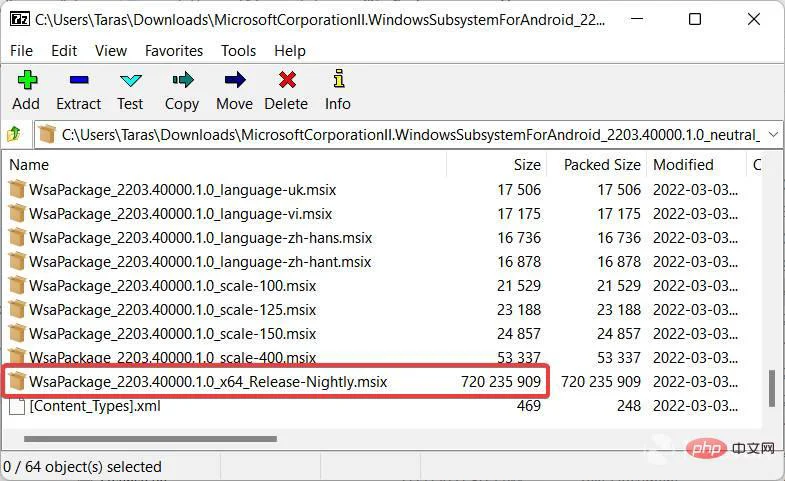
Task: Open the File menu
Action: click(x=22, y=51)
